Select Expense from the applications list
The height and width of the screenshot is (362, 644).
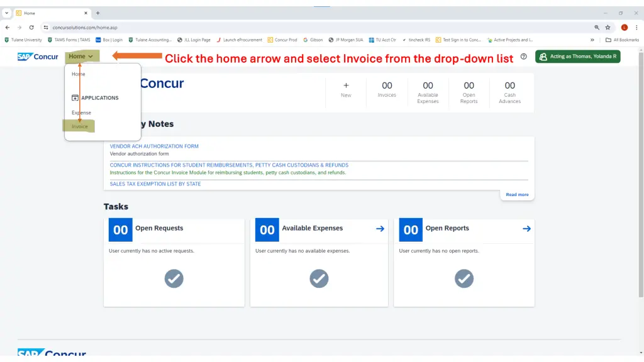[x=81, y=112]
